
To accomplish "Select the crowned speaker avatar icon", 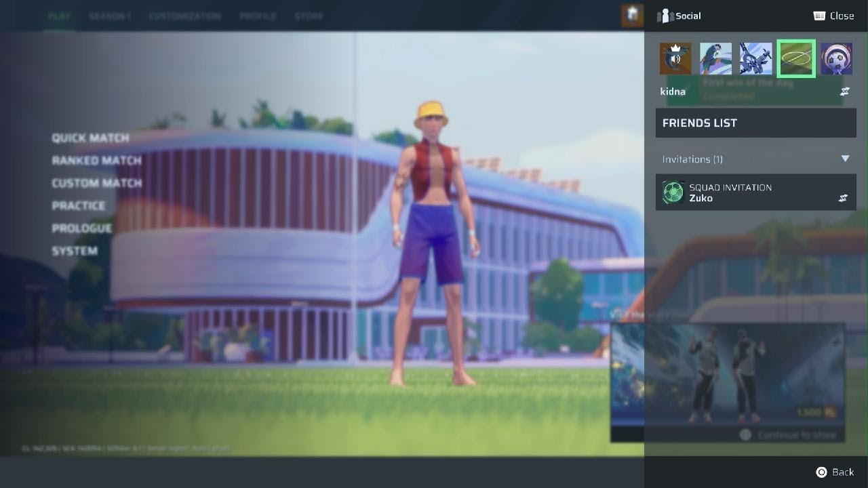I will [x=675, y=58].
